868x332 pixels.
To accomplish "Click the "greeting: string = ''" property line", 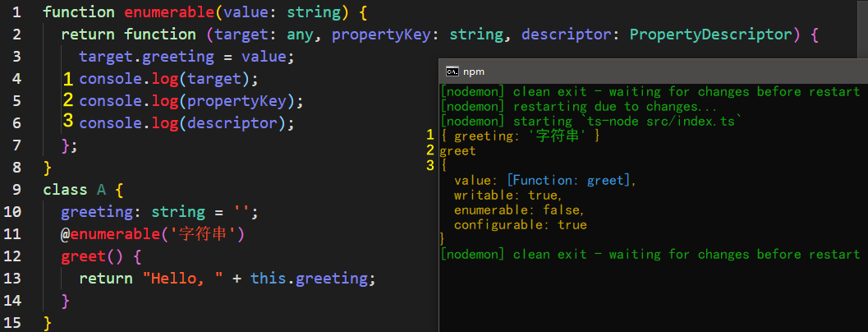I will [x=160, y=212].
